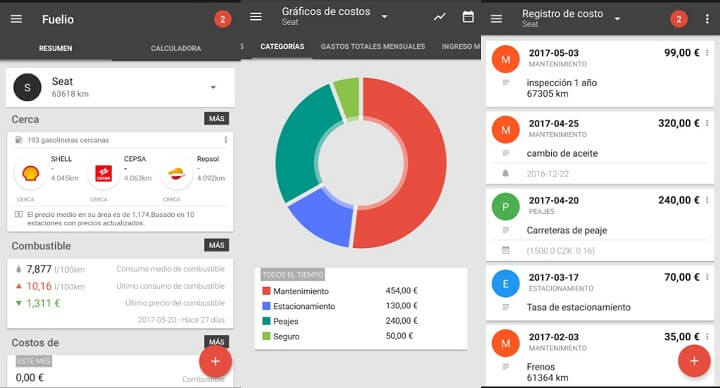
Task: Expand the Gráficos de costos title dropdown
Action: pyautogui.click(x=384, y=17)
